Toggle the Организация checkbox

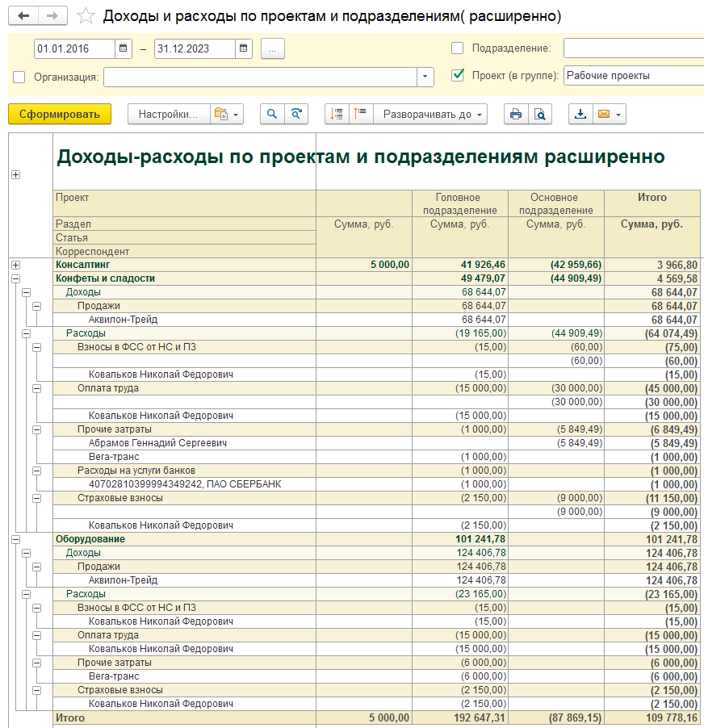coord(19,77)
